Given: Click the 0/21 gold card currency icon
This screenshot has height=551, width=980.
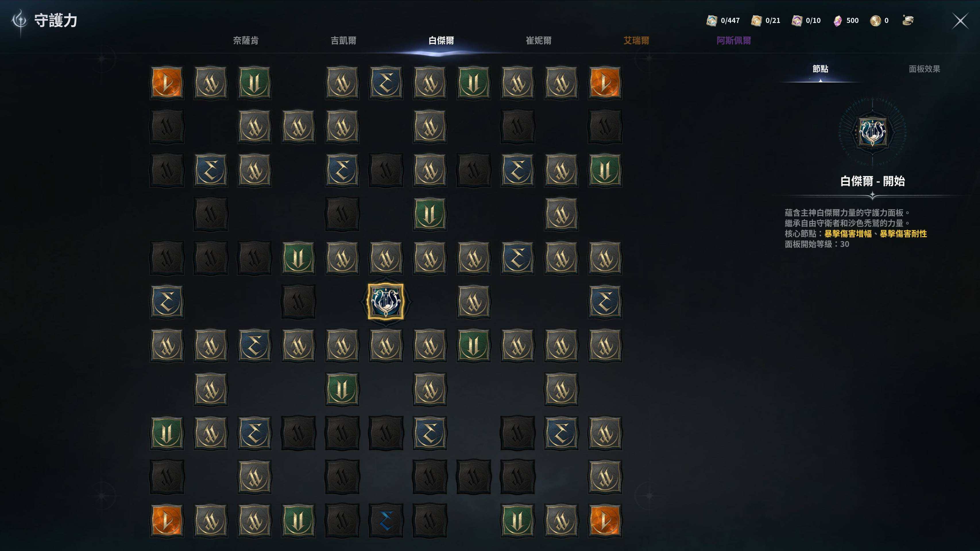Looking at the screenshot, I should click(x=756, y=21).
